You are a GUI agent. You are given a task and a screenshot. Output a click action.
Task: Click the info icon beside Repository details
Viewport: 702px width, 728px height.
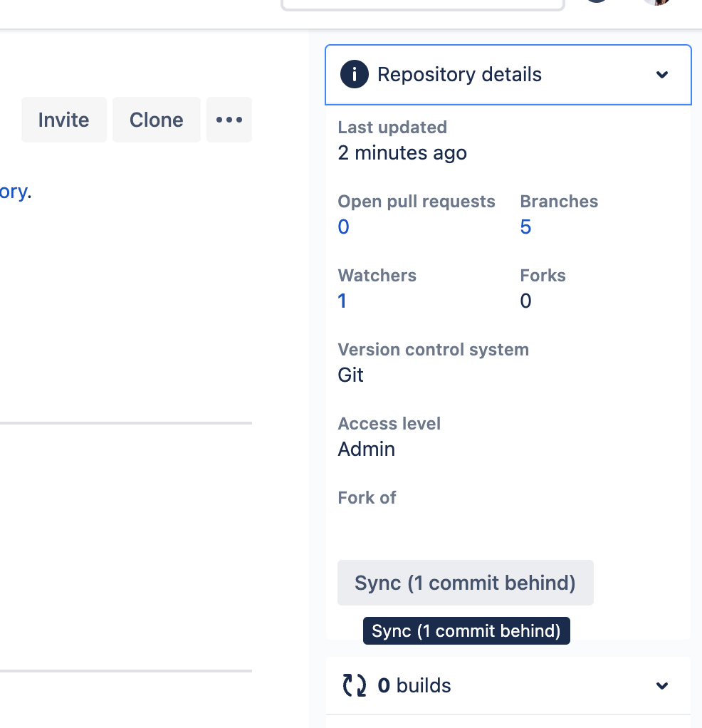pos(354,74)
